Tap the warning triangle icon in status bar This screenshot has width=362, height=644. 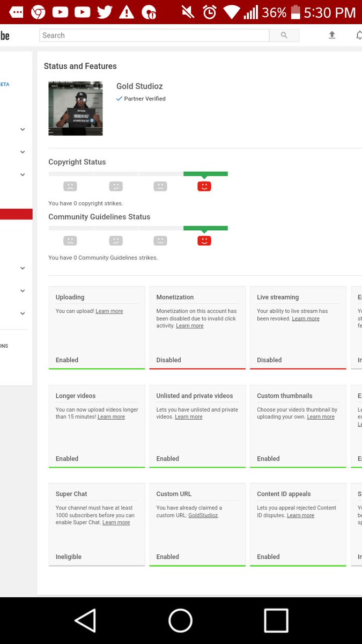(127, 12)
